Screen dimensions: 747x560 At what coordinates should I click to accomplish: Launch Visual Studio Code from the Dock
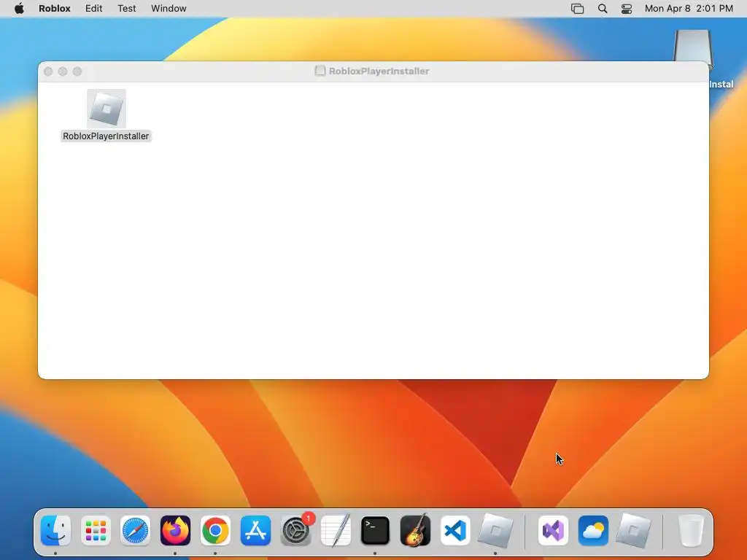point(455,531)
